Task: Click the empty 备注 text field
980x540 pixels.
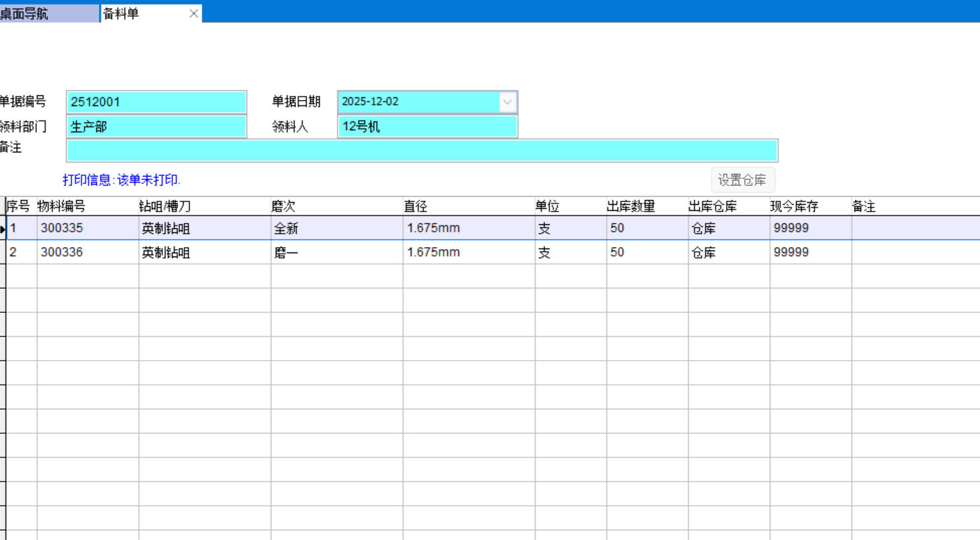Action: [x=421, y=150]
